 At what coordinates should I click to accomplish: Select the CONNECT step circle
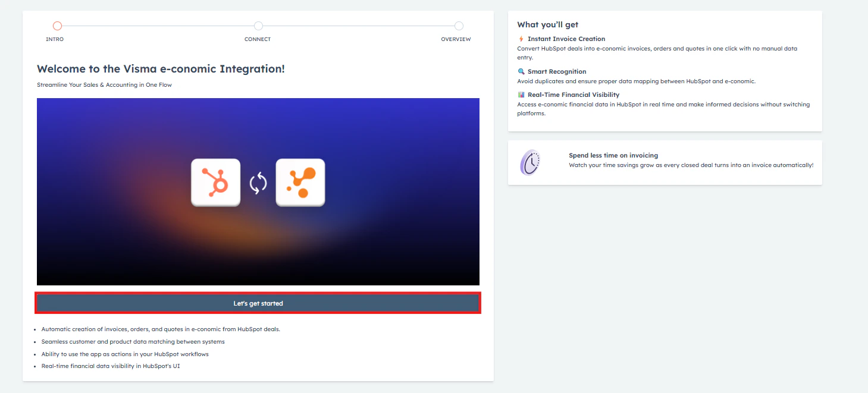click(258, 26)
